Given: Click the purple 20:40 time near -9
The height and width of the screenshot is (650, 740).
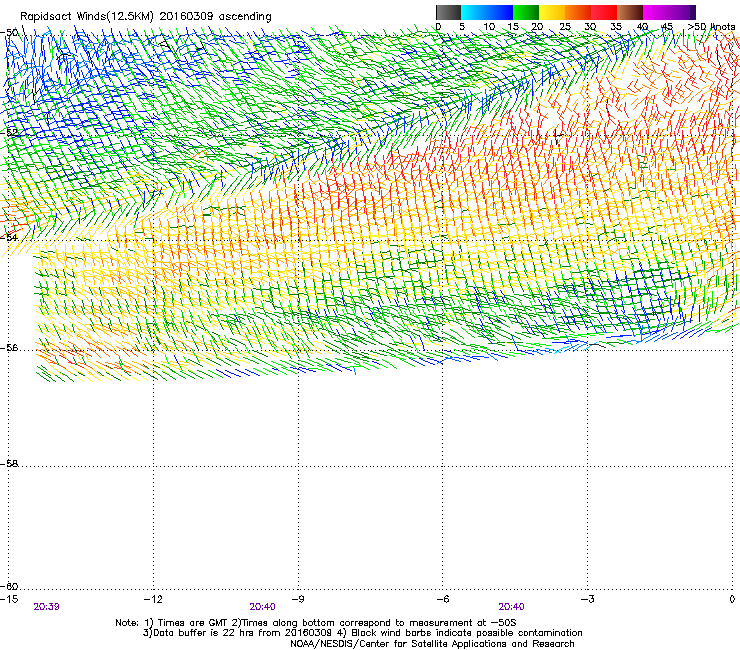Looking at the screenshot, I should pos(262,607).
